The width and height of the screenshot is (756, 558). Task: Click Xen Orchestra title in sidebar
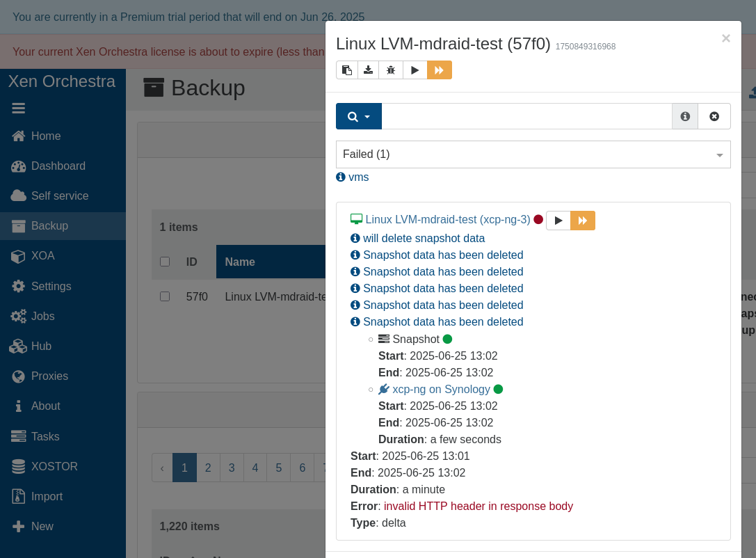point(62,81)
